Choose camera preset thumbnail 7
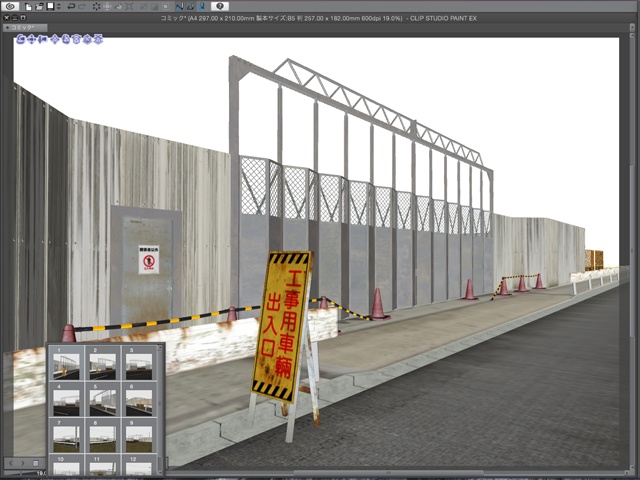The width and height of the screenshot is (640, 480). (67, 436)
